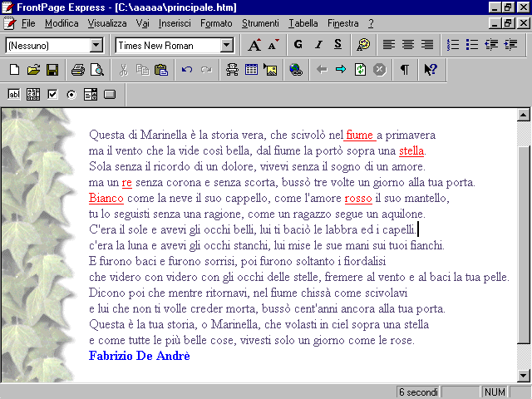Toggle bulleted list
The image size is (532, 399).
point(472,45)
